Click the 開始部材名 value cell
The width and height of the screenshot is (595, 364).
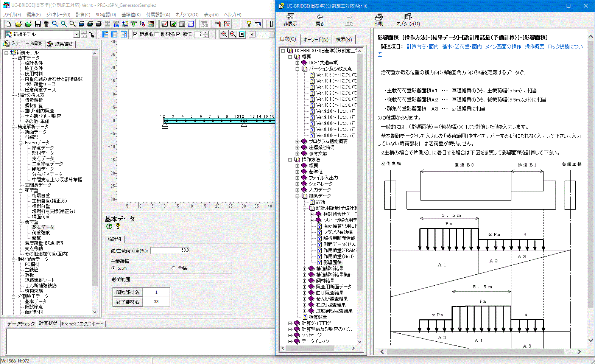coord(156,292)
